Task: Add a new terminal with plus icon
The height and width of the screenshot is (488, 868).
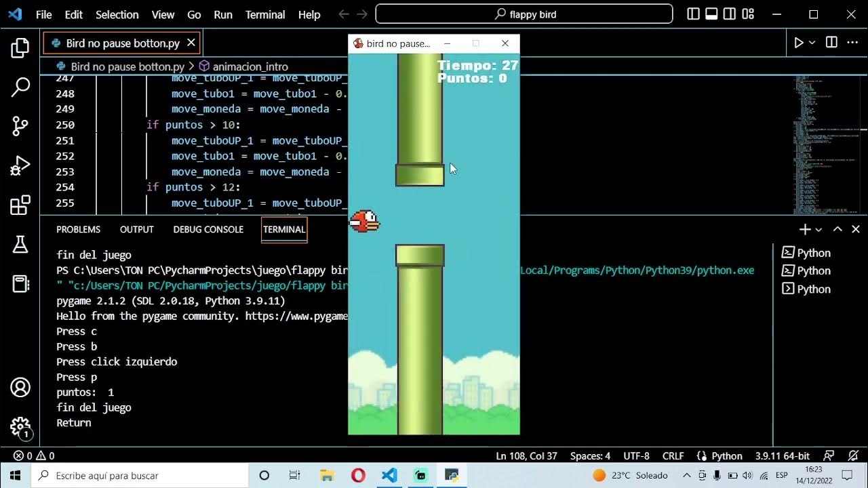Action: point(805,229)
